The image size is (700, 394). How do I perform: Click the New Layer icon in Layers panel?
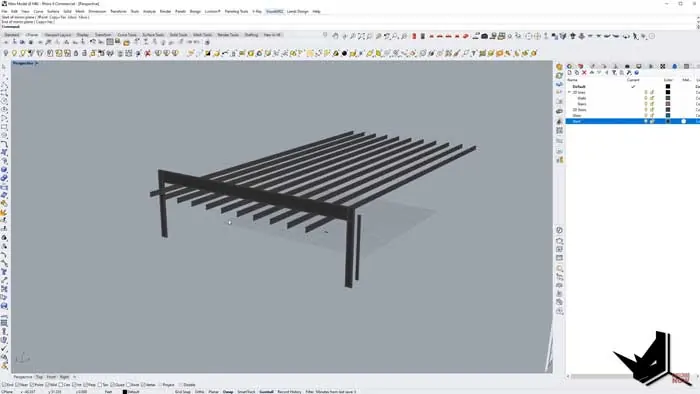[x=570, y=73]
